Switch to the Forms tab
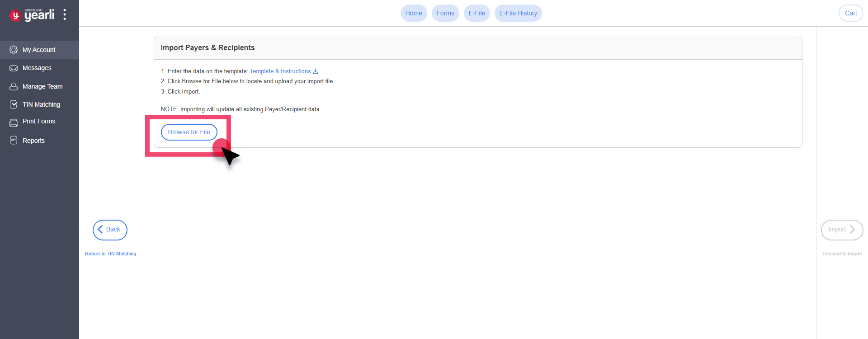 [445, 13]
